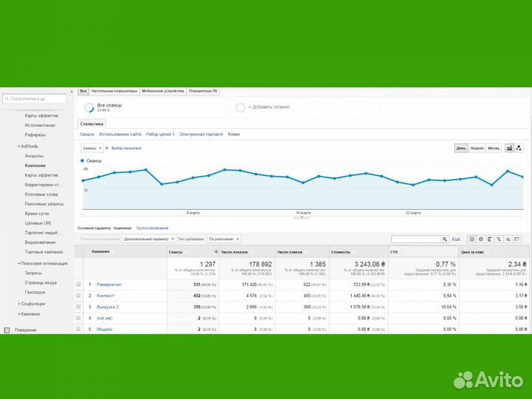Collapse the AdWords section in sidebar
Screen dimensions: 532x399
20,146
